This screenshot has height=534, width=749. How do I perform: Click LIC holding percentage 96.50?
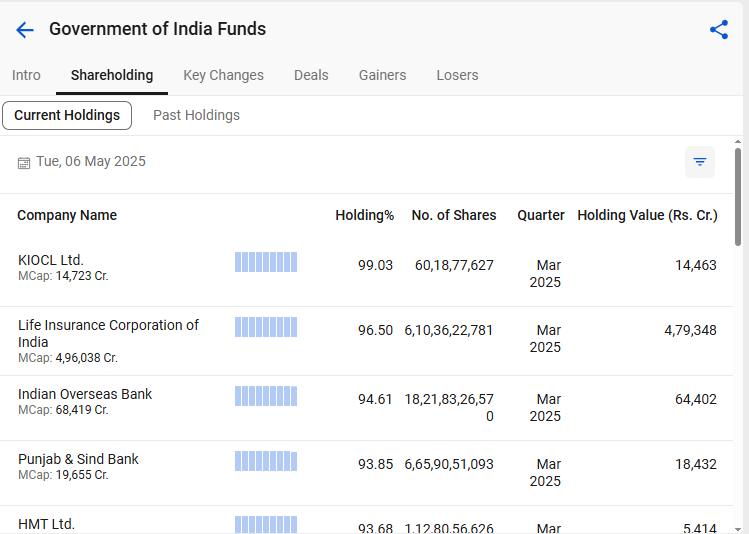375,330
